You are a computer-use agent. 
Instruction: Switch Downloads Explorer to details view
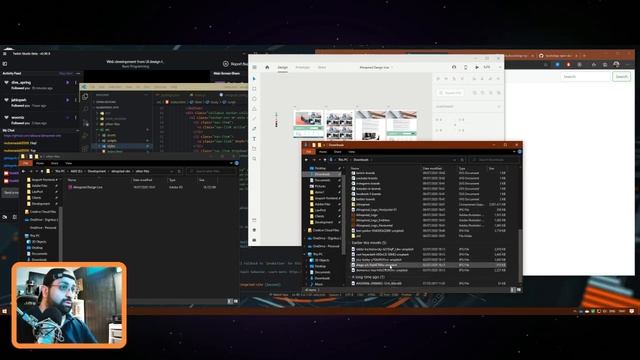click(x=513, y=290)
